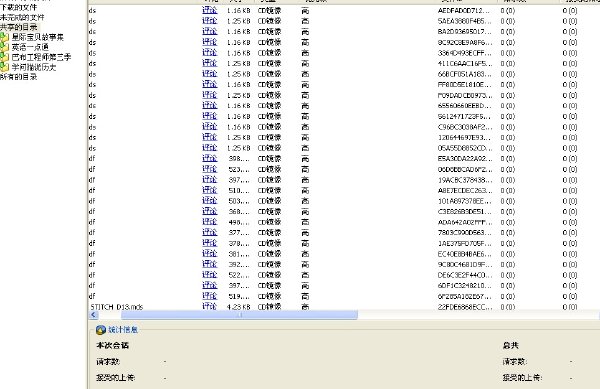600x389 pixels.
Task: Select 下载的文件 in the tree
Action: click(18, 7)
